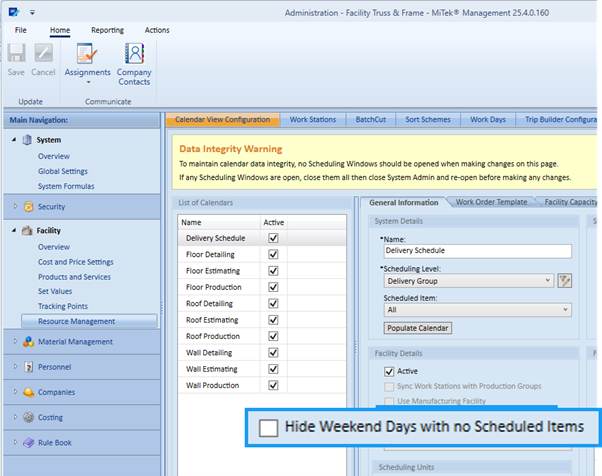Toggle Active checkbox for Floor Detailing calendar
This screenshot has width=602, height=476.
coord(273,255)
